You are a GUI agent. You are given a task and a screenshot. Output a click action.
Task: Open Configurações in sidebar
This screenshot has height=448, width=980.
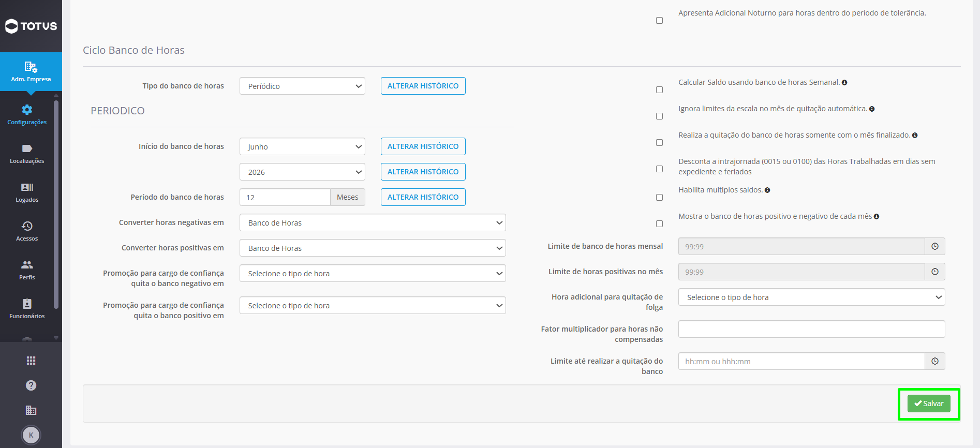[x=27, y=115]
